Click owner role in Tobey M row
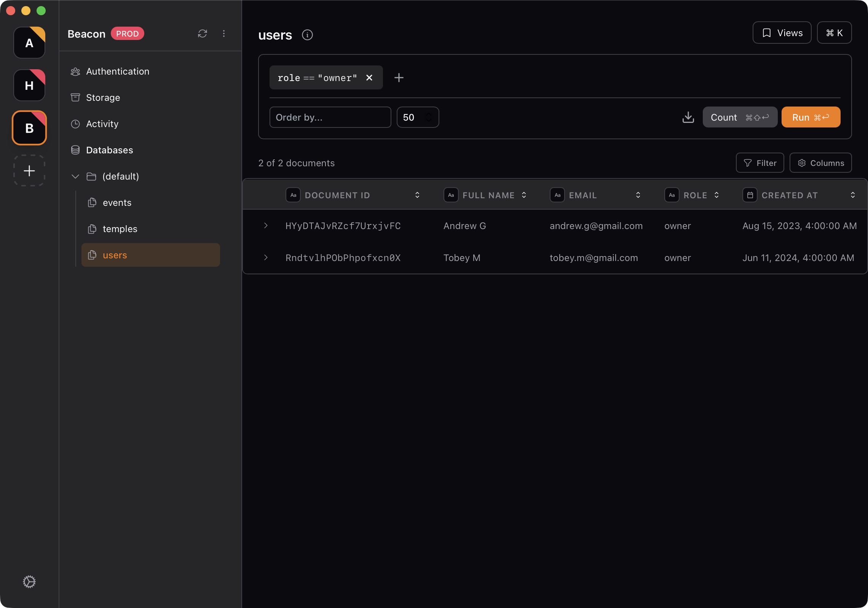 [x=677, y=258]
